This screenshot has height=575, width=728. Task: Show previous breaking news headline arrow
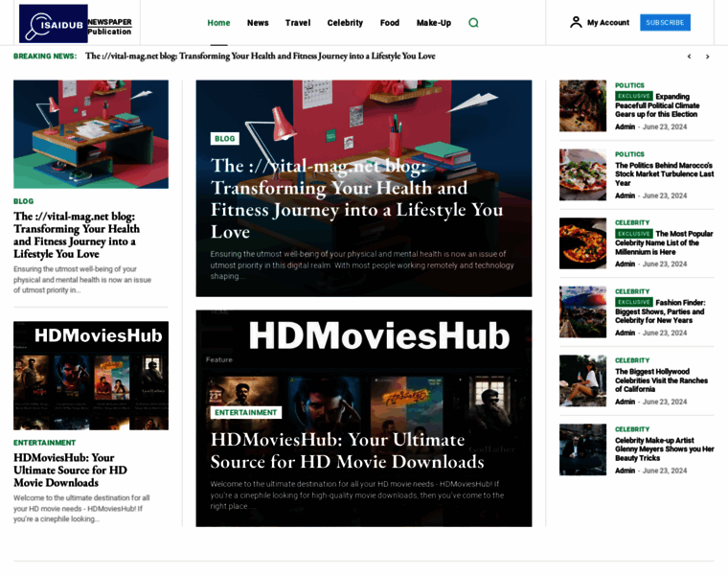tap(689, 57)
